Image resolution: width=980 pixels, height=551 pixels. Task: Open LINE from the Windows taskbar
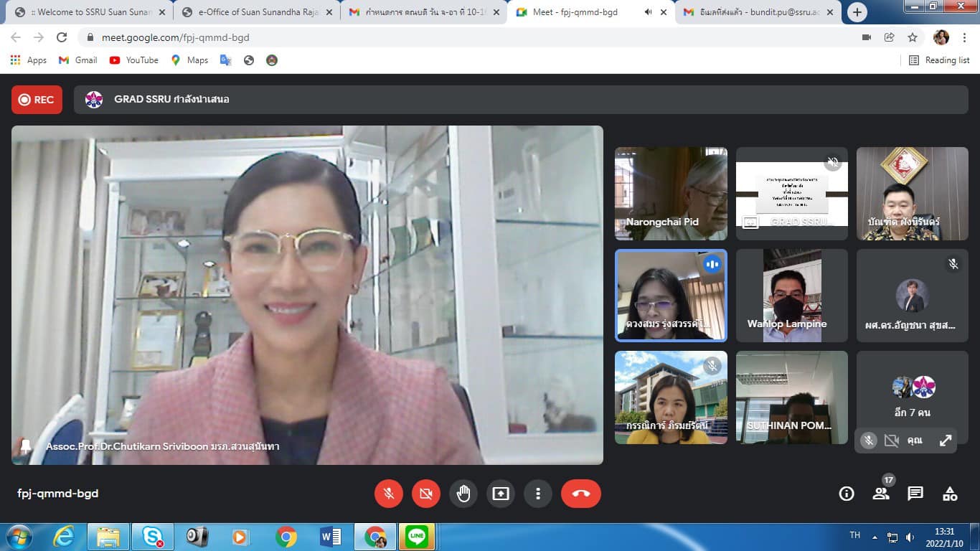pos(416,537)
